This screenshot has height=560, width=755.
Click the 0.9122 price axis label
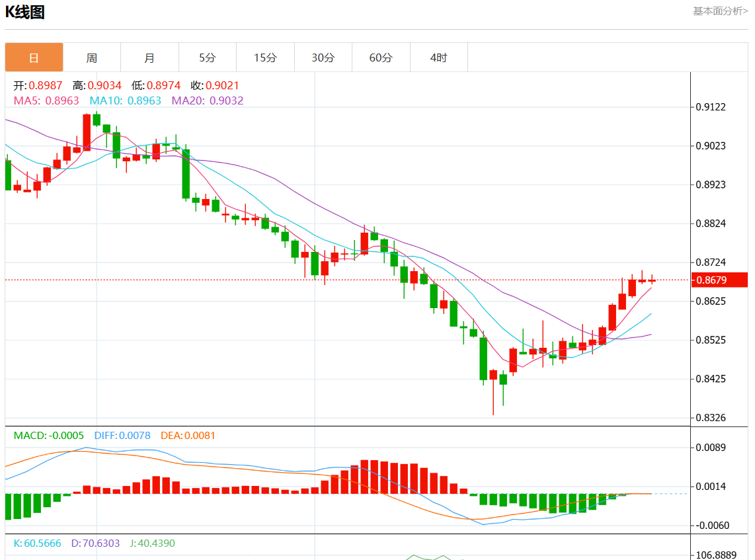tap(711, 107)
